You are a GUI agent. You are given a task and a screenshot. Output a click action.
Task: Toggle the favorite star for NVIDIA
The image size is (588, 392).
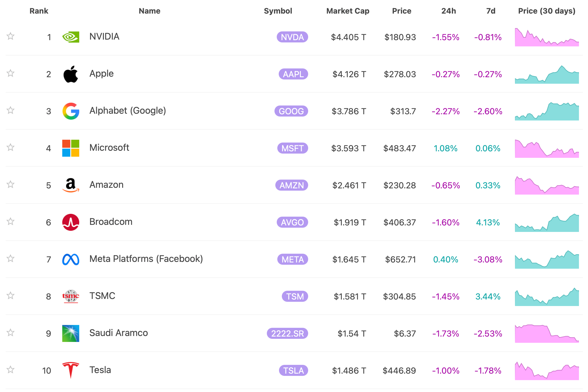10,36
